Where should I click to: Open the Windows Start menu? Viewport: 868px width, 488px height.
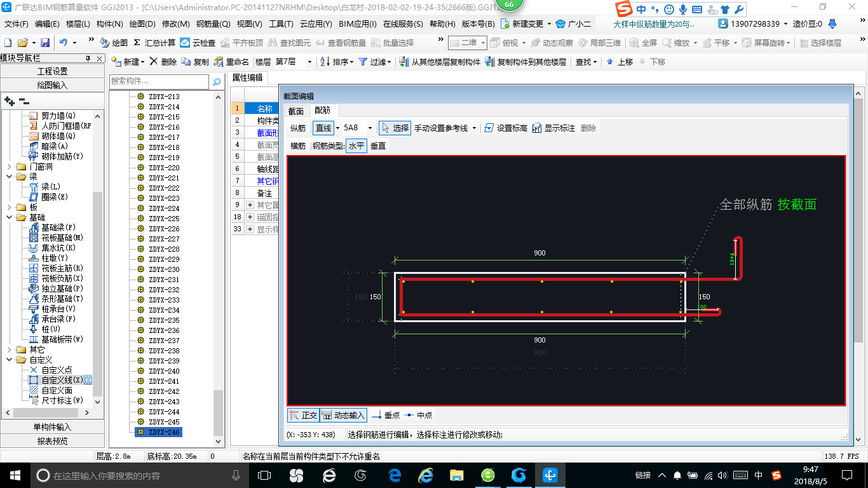tap(15, 475)
